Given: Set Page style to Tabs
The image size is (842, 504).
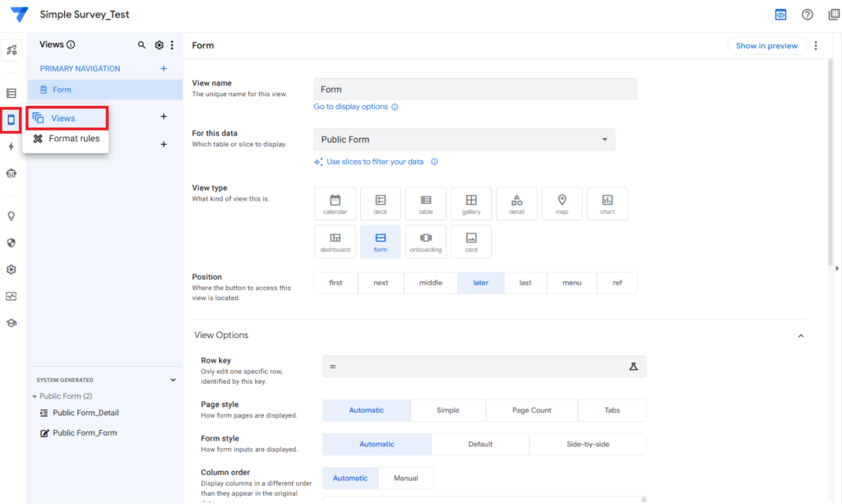Looking at the screenshot, I should [x=612, y=410].
